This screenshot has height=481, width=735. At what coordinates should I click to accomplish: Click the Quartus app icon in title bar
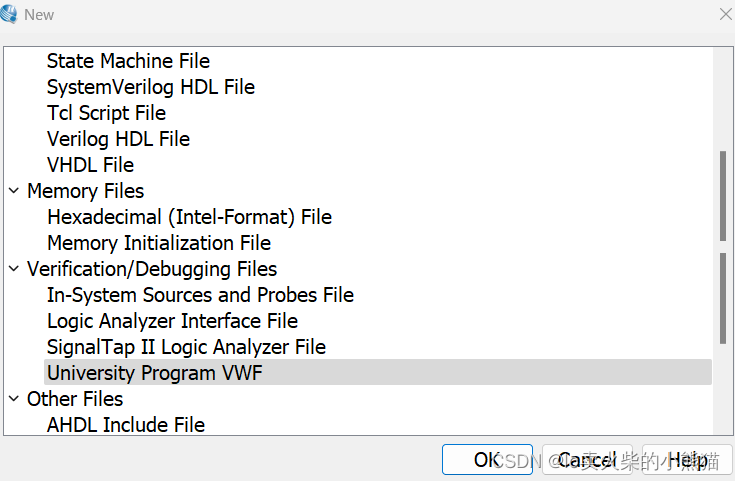[x=10, y=14]
